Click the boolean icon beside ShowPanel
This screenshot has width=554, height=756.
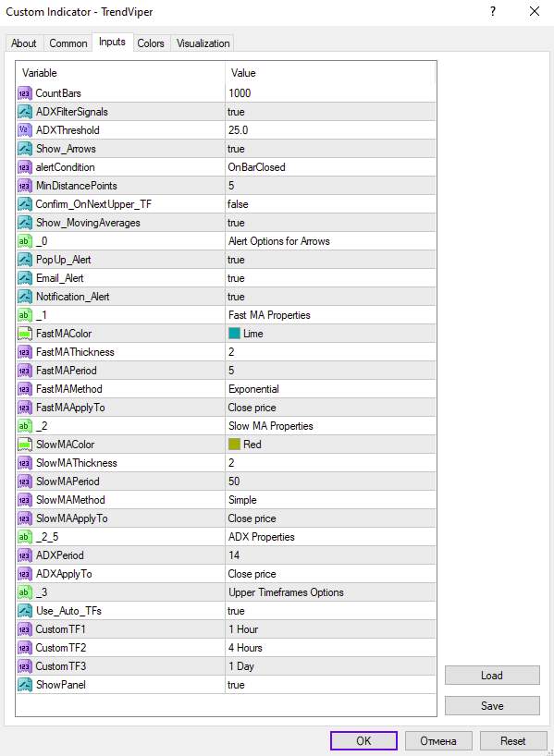coord(25,685)
